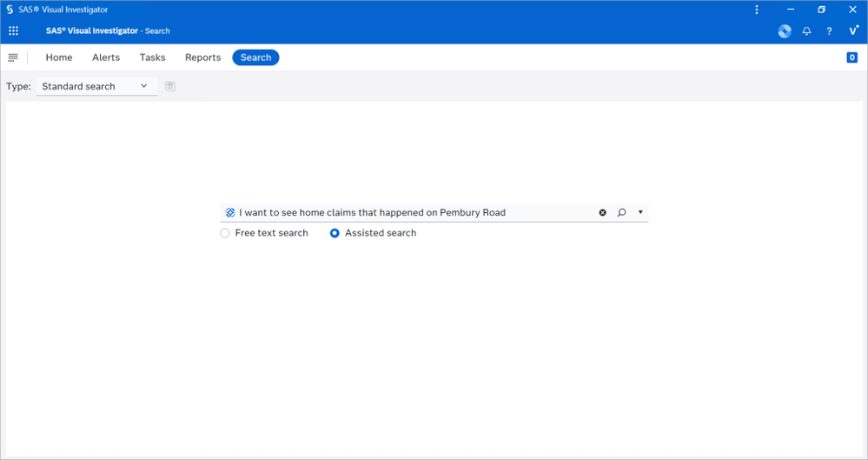
Task: Click the search form icon beside Type
Action: [x=170, y=86]
